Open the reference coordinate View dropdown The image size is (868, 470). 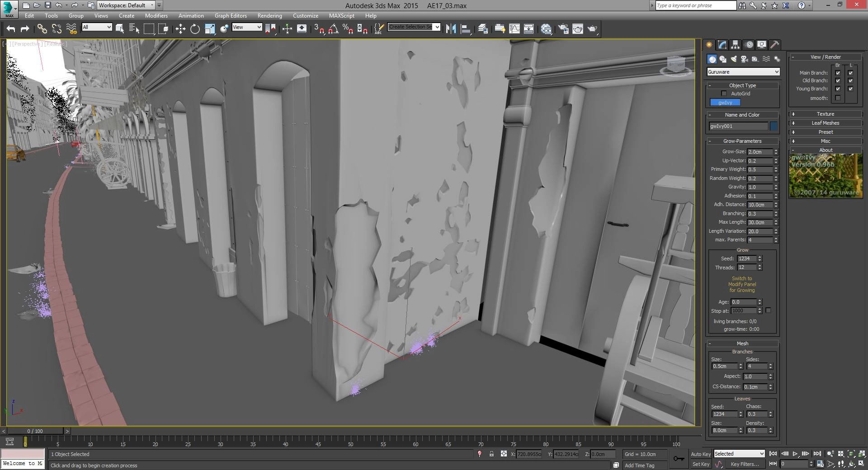(x=247, y=27)
